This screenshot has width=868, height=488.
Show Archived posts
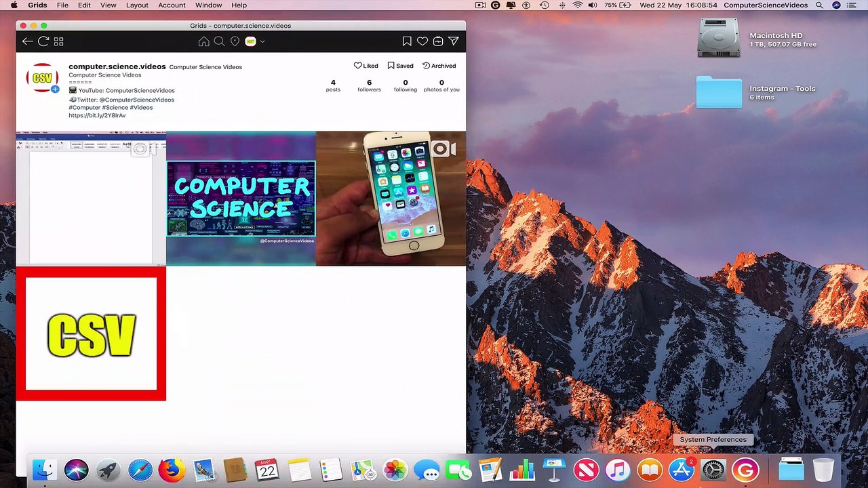coord(439,66)
